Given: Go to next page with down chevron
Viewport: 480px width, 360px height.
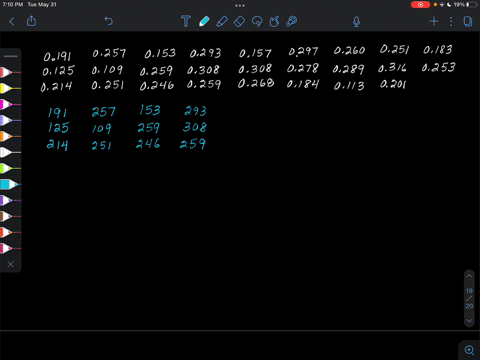Looking at the screenshot, I should click(469, 321).
